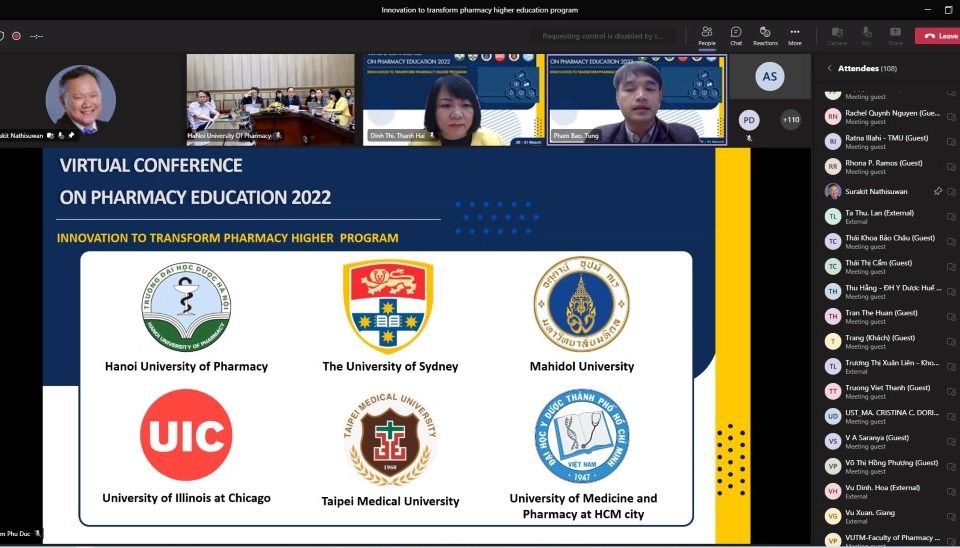Image resolution: width=960 pixels, height=548 pixels.
Task: Open the meeting Chat
Action: (736, 36)
